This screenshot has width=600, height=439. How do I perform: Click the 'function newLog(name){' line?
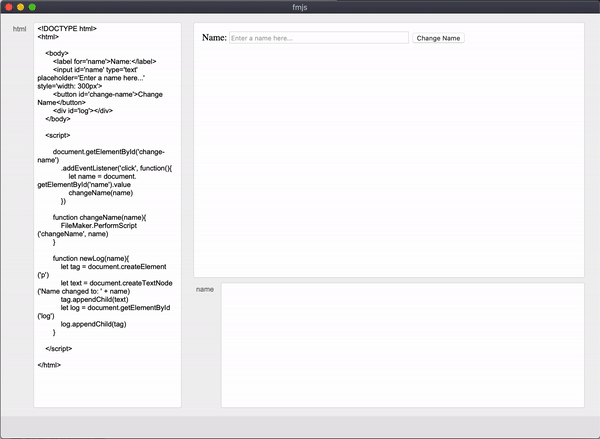(91, 258)
